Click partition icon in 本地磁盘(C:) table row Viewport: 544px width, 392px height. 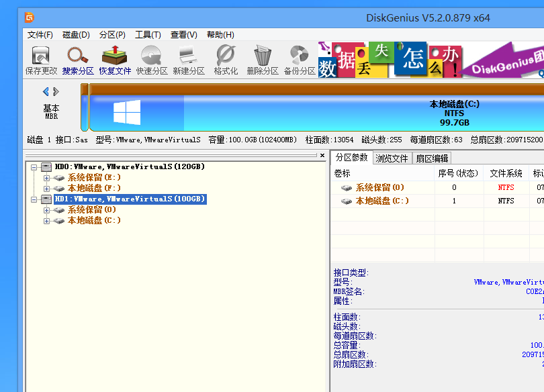tap(347, 201)
